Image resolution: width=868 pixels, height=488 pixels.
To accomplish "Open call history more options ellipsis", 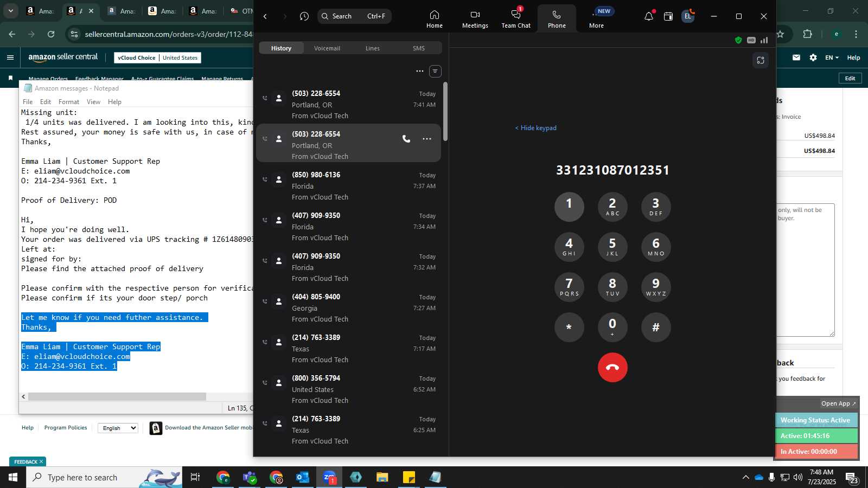I will [420, 71].
